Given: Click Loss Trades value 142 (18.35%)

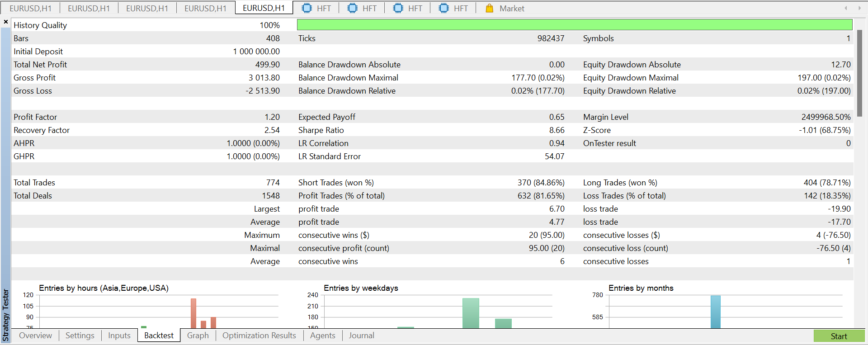Looking at the screenshot, I should click(827, 196).
